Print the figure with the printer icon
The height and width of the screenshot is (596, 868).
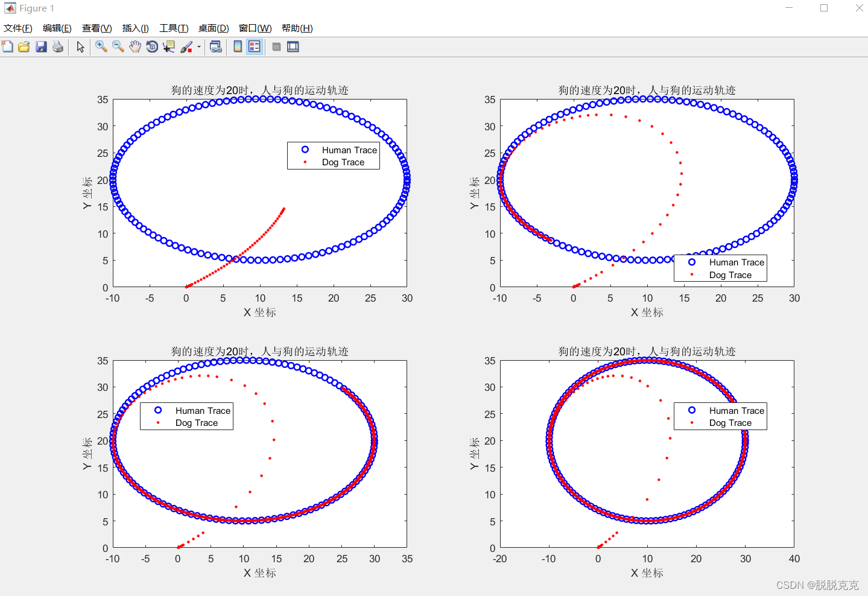tap(58, 46)
